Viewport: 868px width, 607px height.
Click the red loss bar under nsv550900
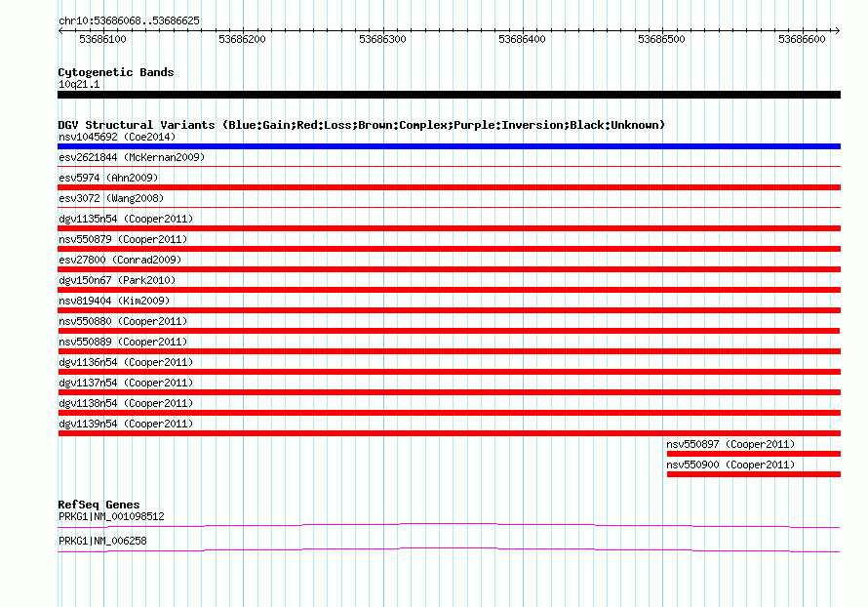click(754, 474)
